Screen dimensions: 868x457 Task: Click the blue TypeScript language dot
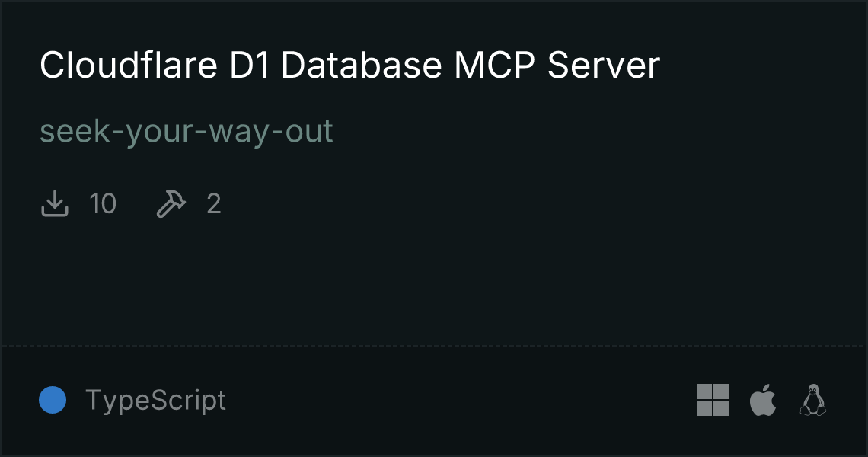click(53, 400)
